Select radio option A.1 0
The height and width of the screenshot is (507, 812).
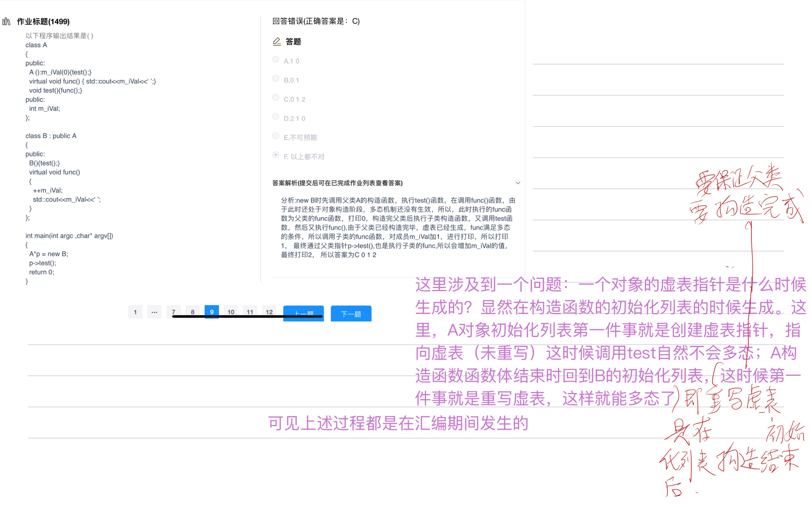(276, 59)
